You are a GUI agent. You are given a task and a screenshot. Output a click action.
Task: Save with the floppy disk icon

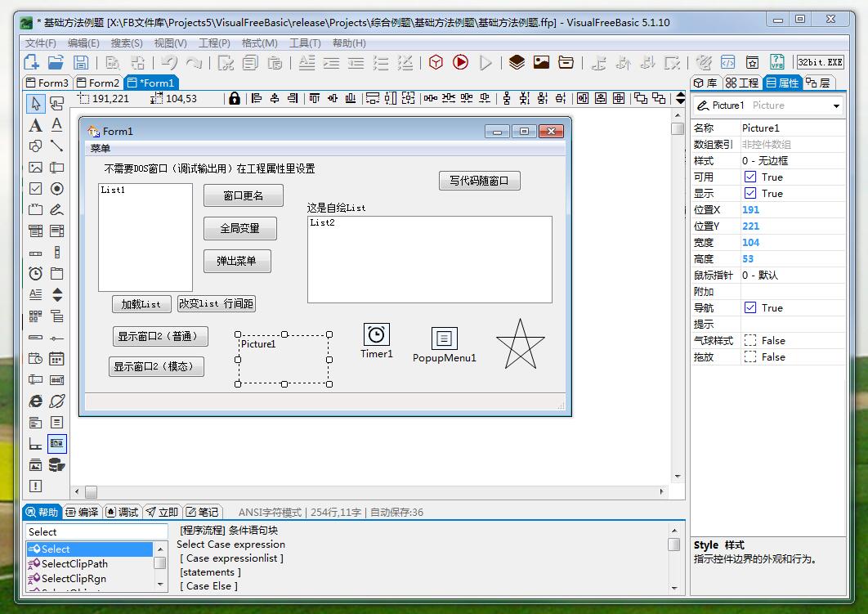(81, 63)
